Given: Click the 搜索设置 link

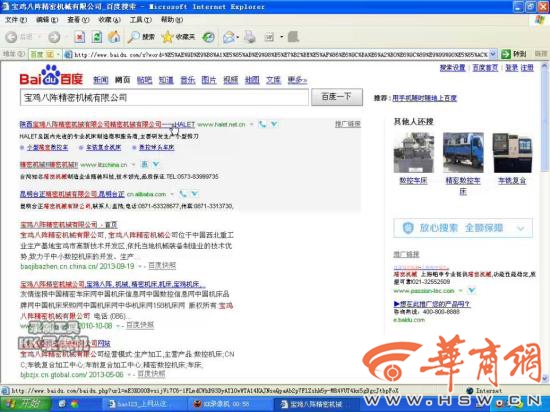Looking at the screenshot, I should (452, 68).
